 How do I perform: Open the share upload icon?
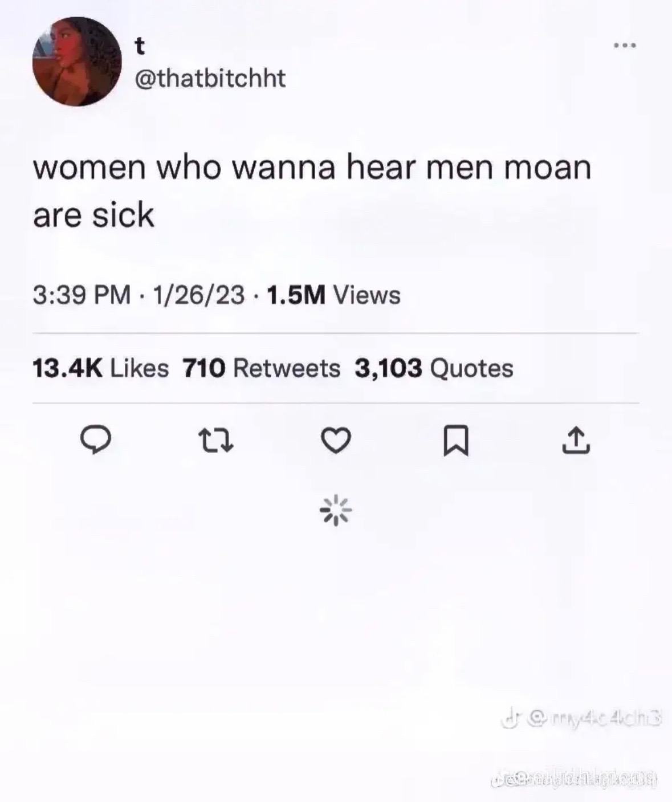point(576,441)
